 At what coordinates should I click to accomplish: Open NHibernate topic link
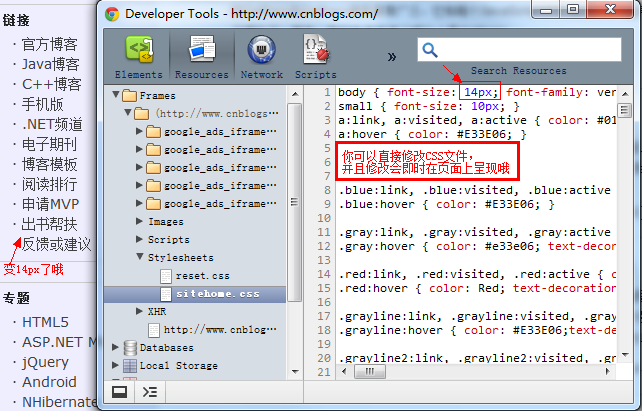(59, 402)
